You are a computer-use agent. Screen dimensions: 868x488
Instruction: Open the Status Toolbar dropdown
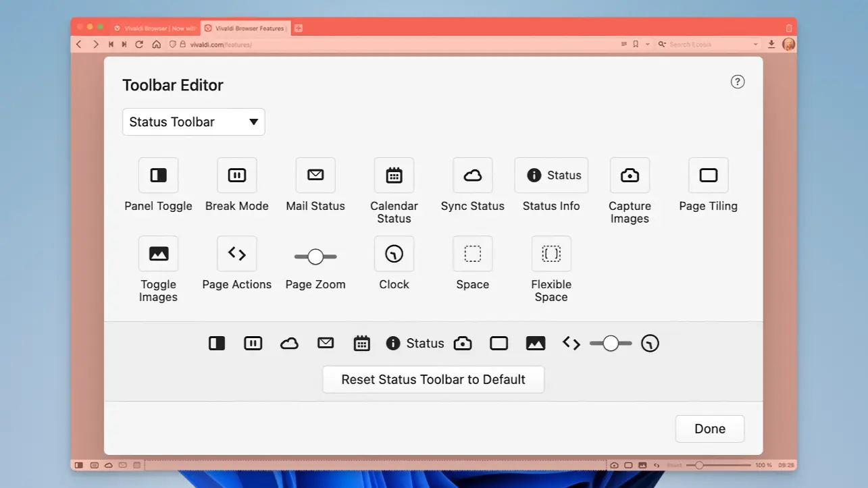pos(193,121)
